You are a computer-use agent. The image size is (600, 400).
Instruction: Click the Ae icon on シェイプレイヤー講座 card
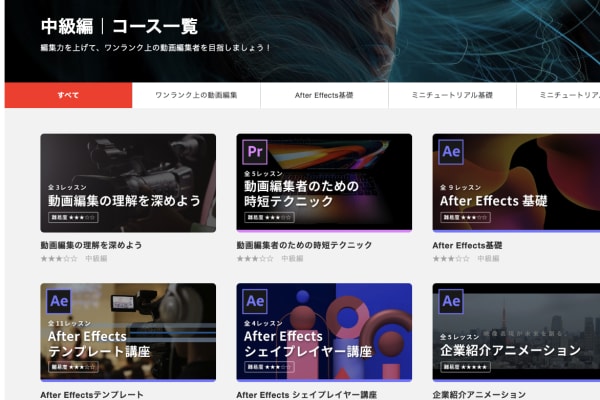click(255, 301)
